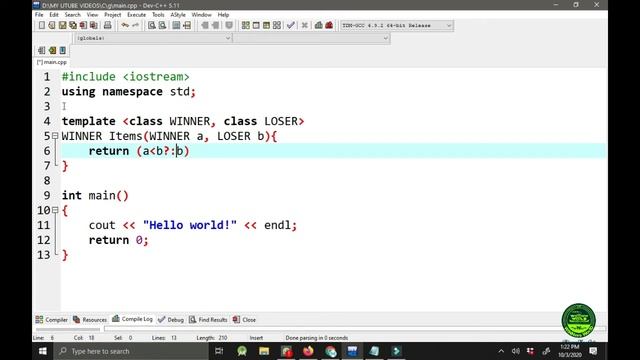This screenshot has height=360, width=640.
Task: Click the #include <iostream> line
Action: click(125, 77)
